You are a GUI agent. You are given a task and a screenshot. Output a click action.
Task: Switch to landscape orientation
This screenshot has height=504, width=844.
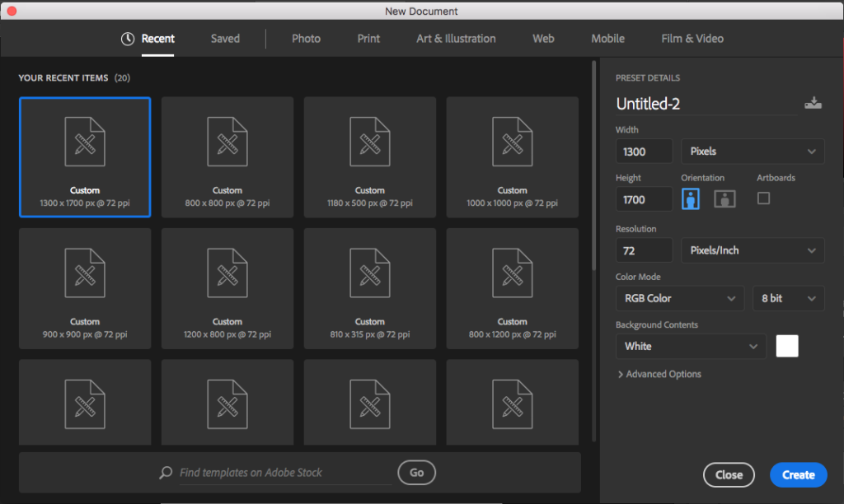(724, 198)
